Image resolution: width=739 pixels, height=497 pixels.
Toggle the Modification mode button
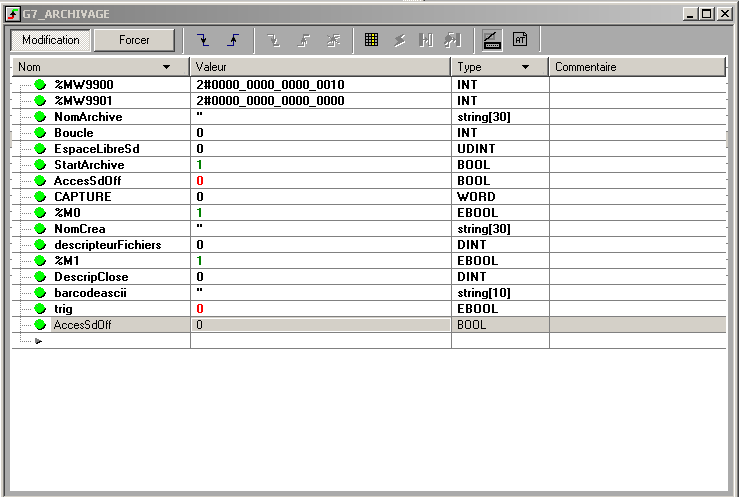coord(51,40)
